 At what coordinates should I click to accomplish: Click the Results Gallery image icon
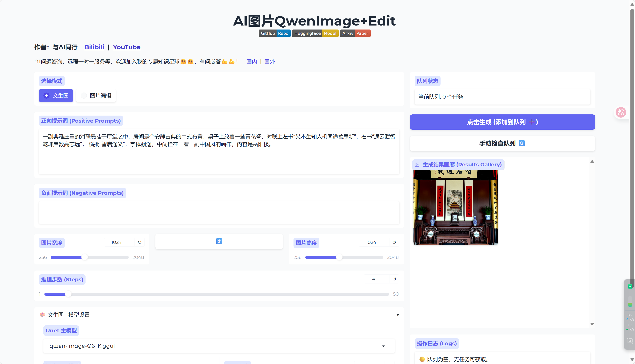pos(417,165)
